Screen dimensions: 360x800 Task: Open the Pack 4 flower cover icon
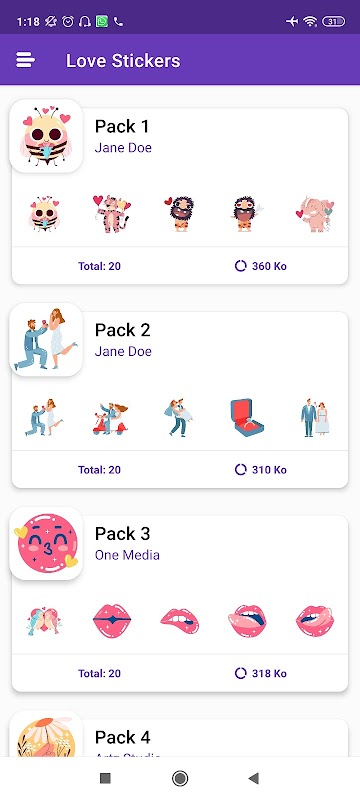46,734
